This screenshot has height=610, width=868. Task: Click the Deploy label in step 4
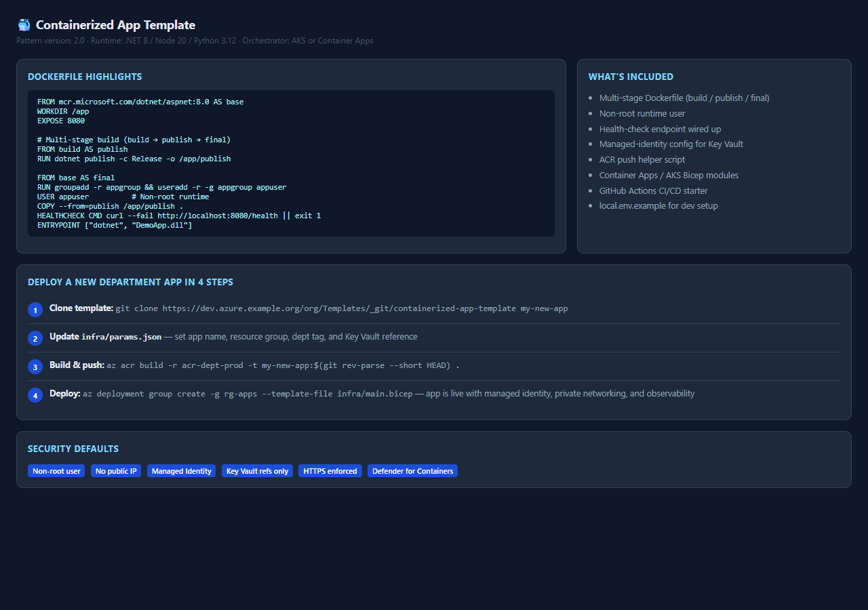(x=65, y=394)
